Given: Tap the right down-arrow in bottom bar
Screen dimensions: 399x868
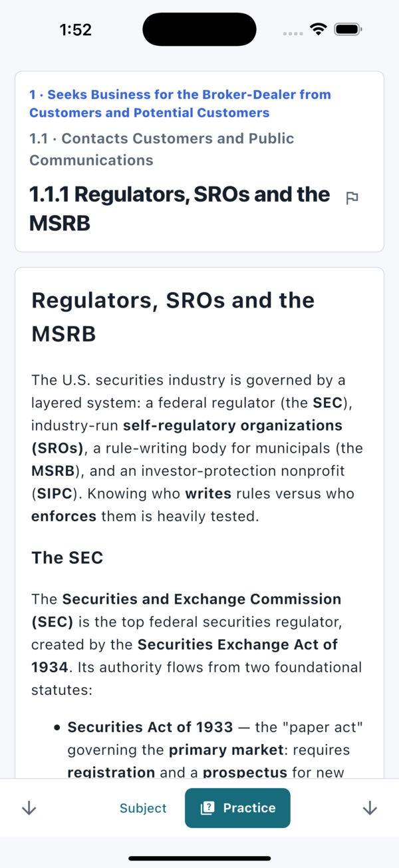Looking at the screenshot, I should (x=370, y=808).
